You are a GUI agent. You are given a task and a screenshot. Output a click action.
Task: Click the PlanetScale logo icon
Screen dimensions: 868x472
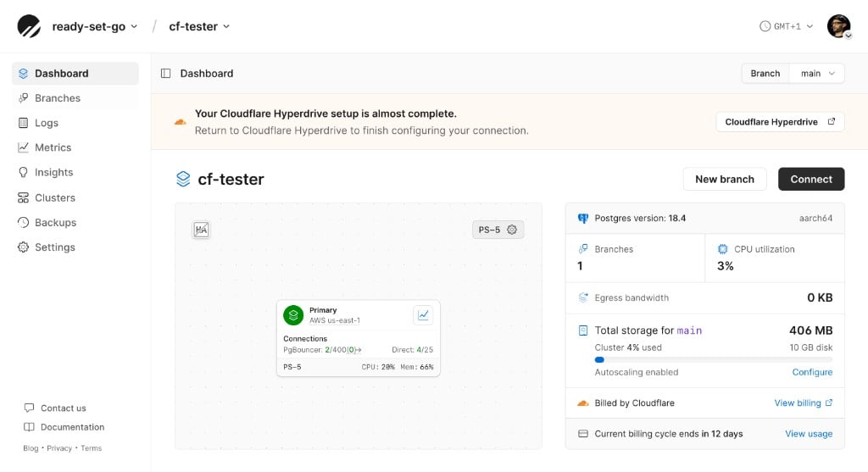coord(29,26)
